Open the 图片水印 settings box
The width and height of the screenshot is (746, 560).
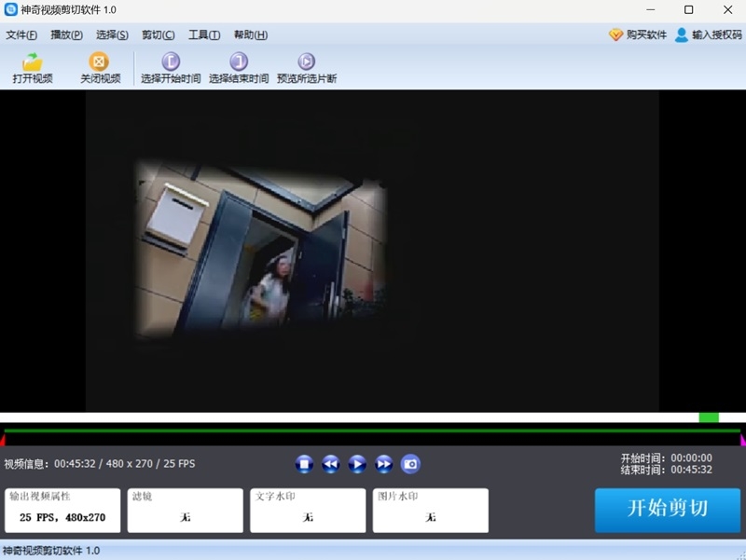(431, 510)
